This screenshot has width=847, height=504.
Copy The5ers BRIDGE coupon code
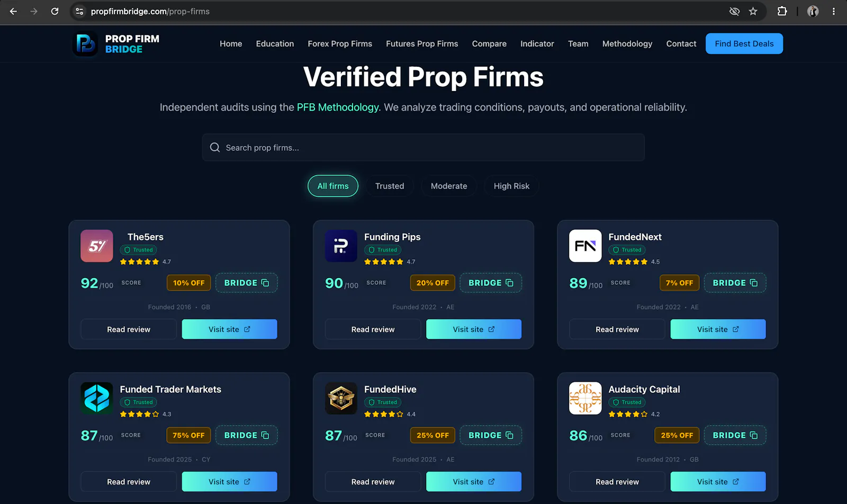pyautogui.click(x=247, y=283)
